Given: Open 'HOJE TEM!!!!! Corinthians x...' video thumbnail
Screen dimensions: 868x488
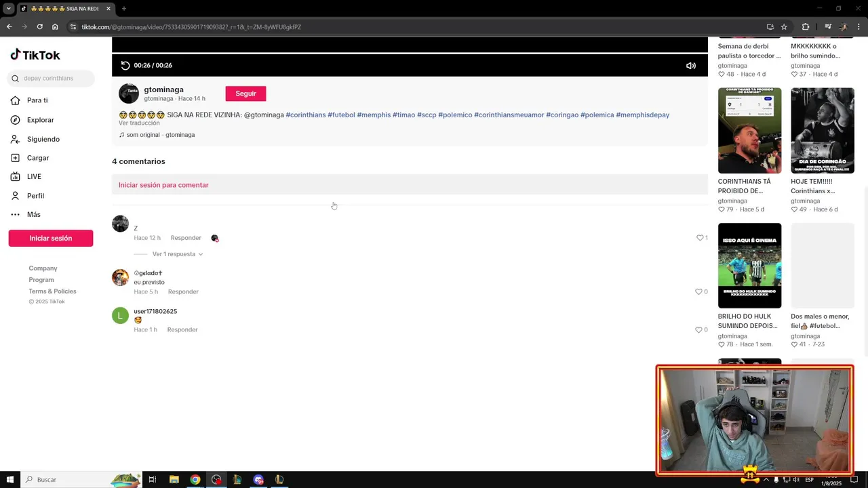Looking at the screenshot, I should [823, 130].
